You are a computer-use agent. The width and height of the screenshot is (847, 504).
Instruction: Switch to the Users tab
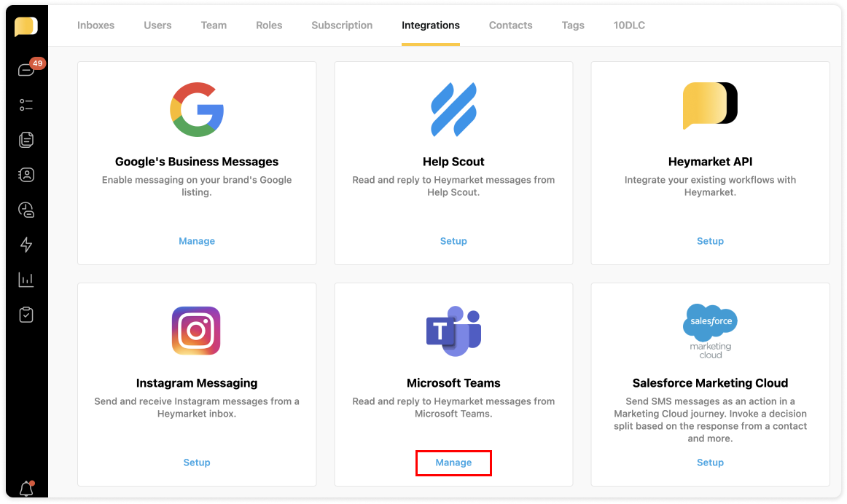[x=157, y=25]
